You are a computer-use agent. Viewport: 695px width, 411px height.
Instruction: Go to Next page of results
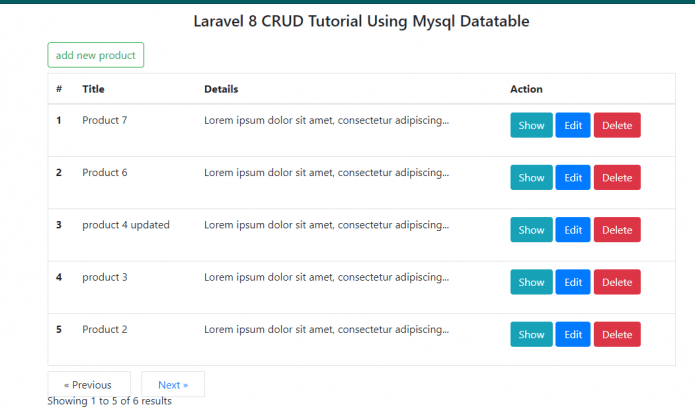pyautogui.click(x=173, y=384)
